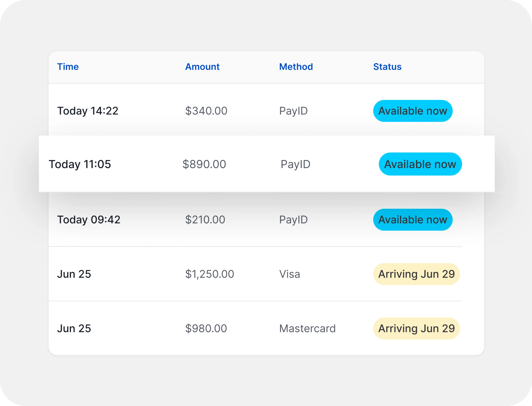Click the Time column header

click(x=68, y=67)
